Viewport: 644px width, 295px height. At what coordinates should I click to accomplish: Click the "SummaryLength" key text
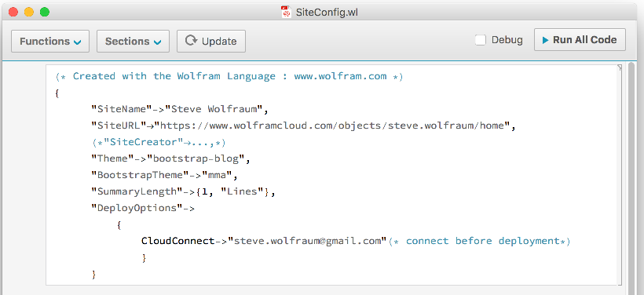tap(137, 191)
